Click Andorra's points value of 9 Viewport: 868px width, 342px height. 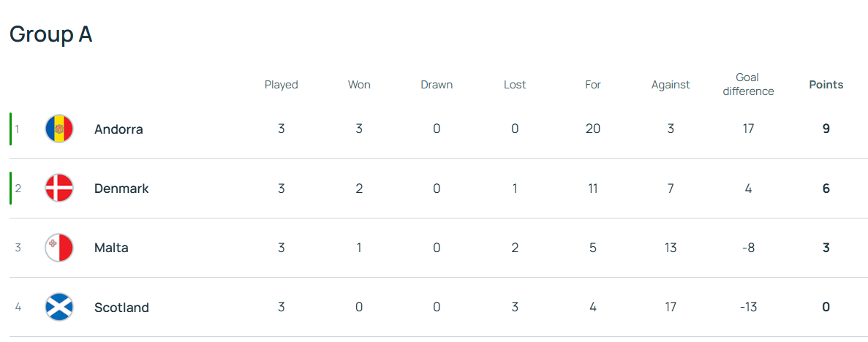(826, 129)
